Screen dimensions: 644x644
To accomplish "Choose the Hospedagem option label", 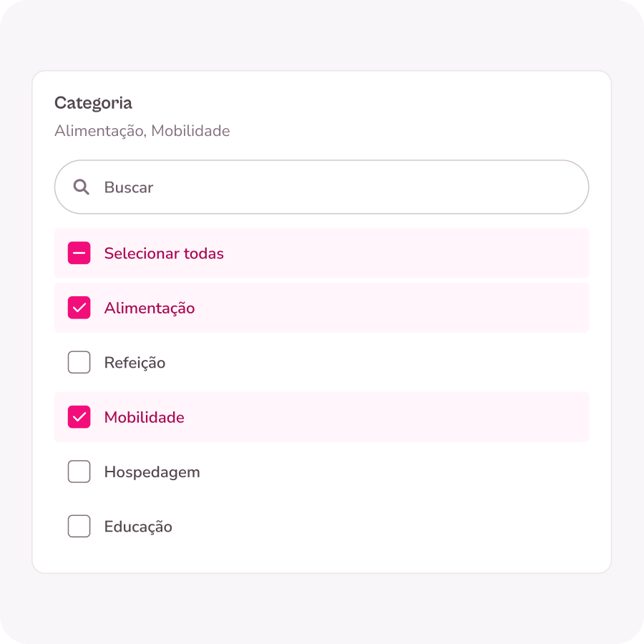I will click(x=152, y=472).
